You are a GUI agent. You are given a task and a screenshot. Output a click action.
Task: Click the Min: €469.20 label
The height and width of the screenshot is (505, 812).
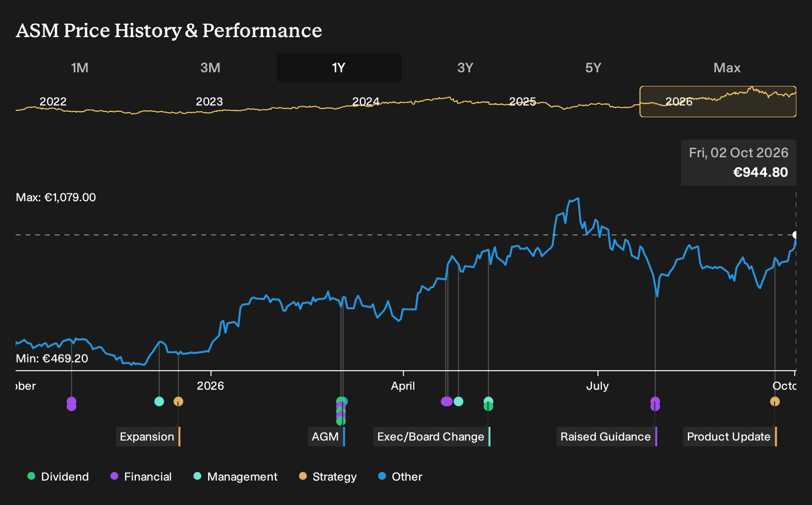point(52,358)
